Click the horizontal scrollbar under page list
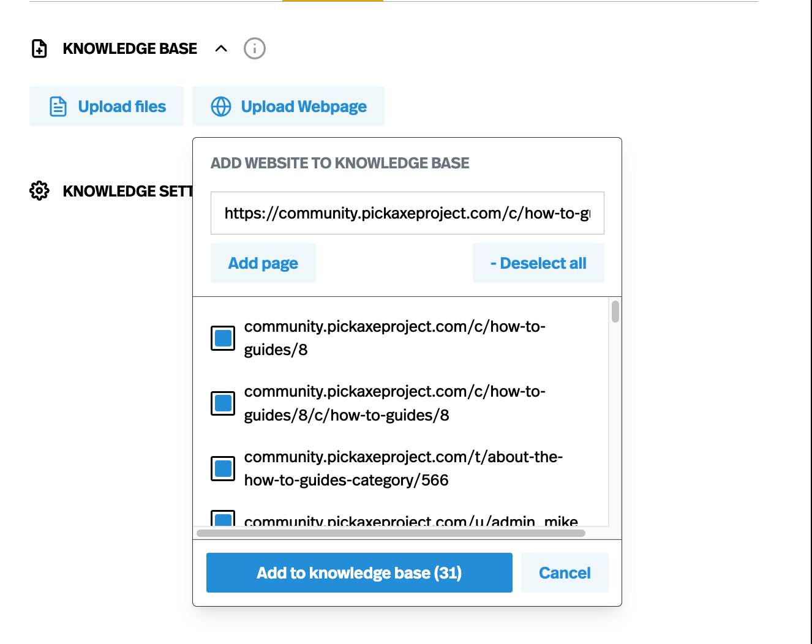812x644 pixels. coord(391,533)
